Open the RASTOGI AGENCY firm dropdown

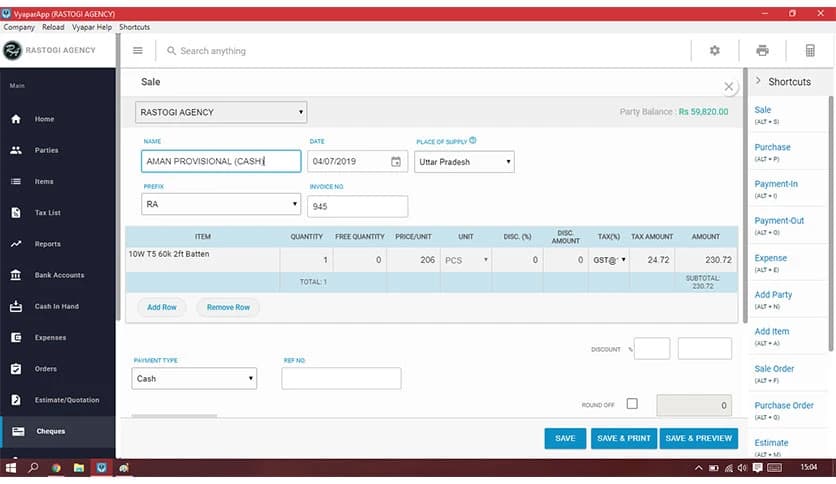[221, 112]
